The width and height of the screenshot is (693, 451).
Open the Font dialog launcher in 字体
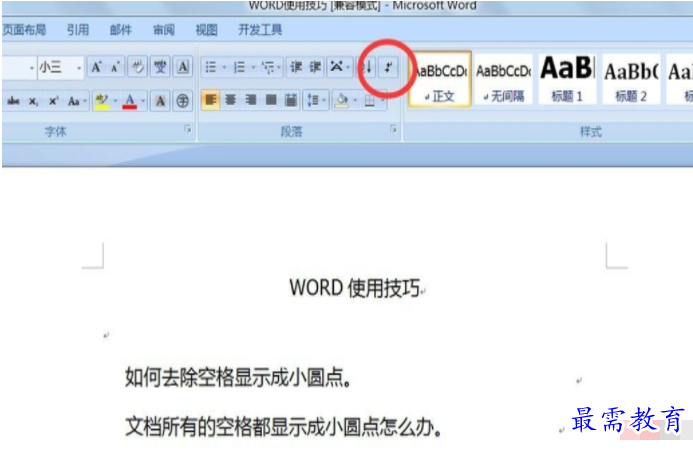pyautogui.click(x=188, y=129)
